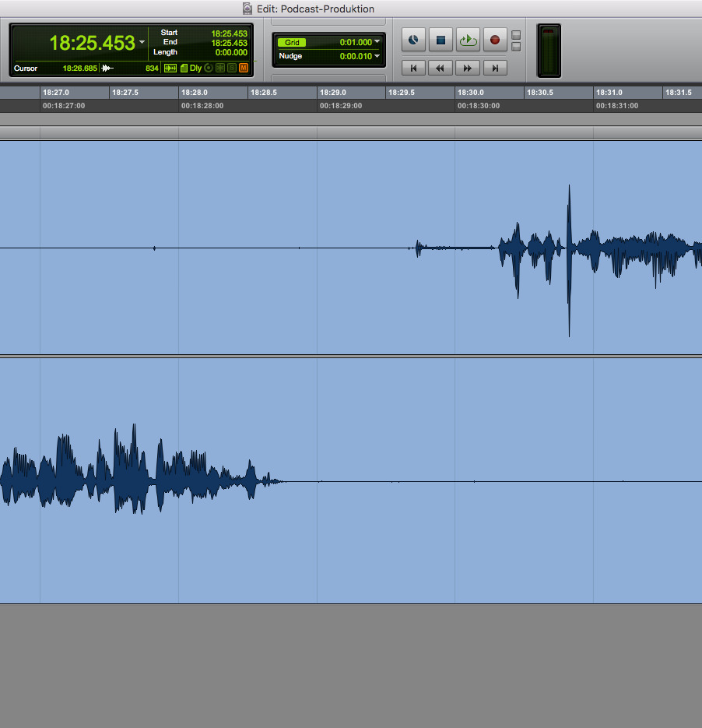
Task: Click the Online sync clock button
Action: [x=413, y=39]
